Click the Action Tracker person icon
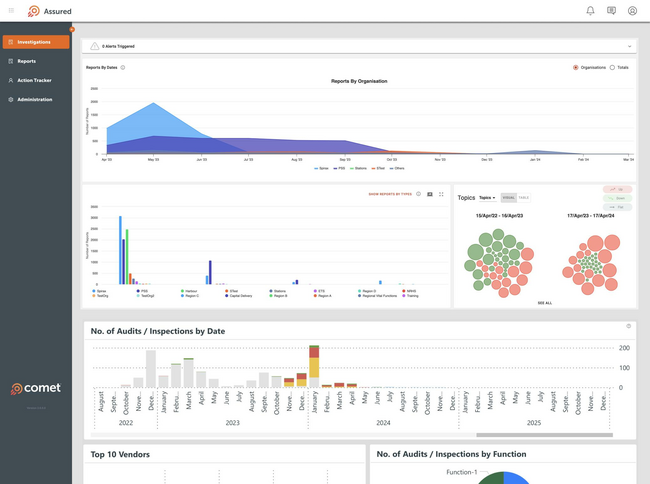This screenshot has width=650, height=484. pyautogui.click(x=11, y=80)
